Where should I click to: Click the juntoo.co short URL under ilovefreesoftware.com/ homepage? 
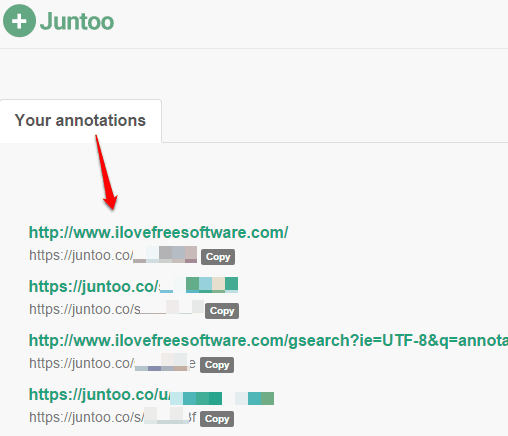tap(113, 256)
